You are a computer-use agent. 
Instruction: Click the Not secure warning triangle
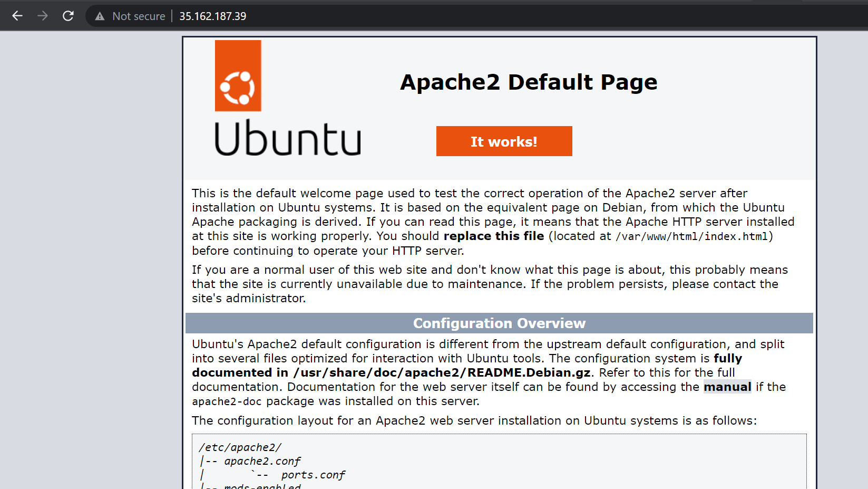tap(100, 16)
